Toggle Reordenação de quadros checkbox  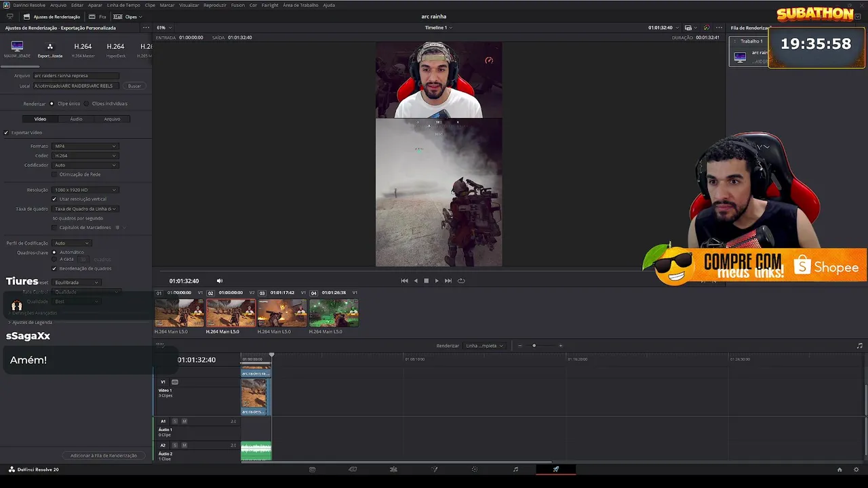54,268
